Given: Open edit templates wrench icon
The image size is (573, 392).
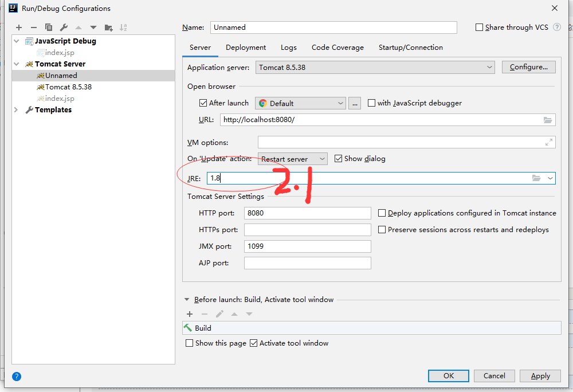Looking at the screenshot, I should coord(64,28).
